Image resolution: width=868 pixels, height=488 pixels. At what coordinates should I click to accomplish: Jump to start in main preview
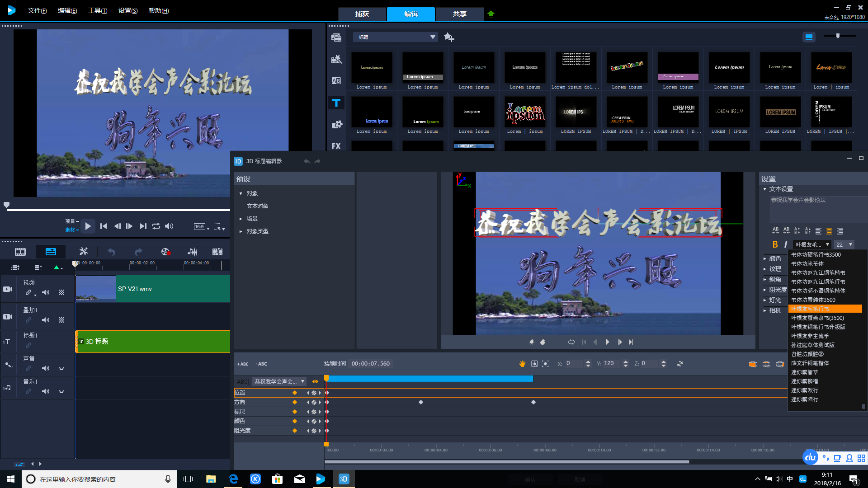104,226
